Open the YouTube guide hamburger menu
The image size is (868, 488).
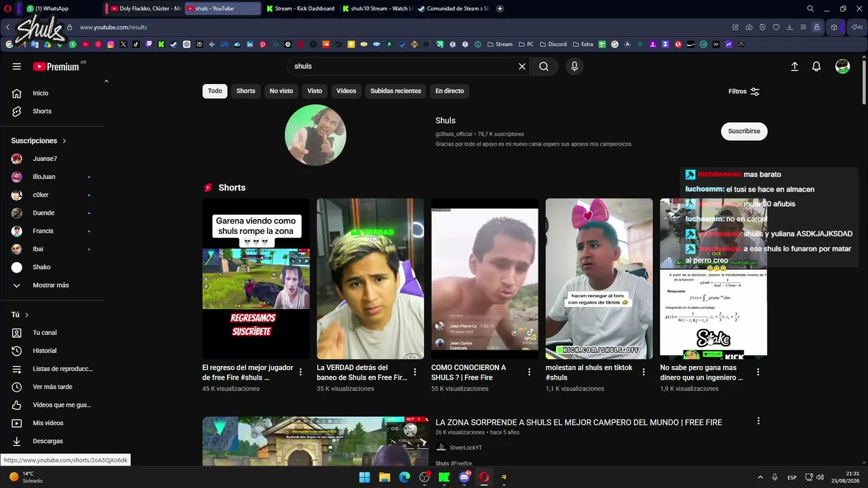tap(17, 66)
